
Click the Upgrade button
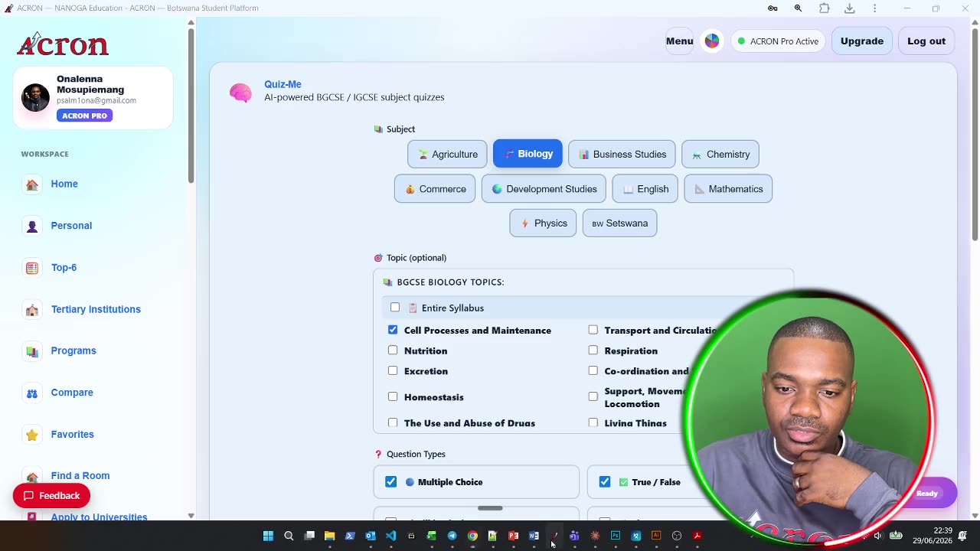pos(861,41)
